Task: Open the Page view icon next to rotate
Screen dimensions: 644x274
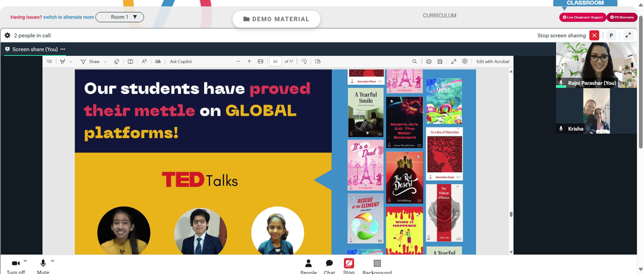Action: point(317,62)
